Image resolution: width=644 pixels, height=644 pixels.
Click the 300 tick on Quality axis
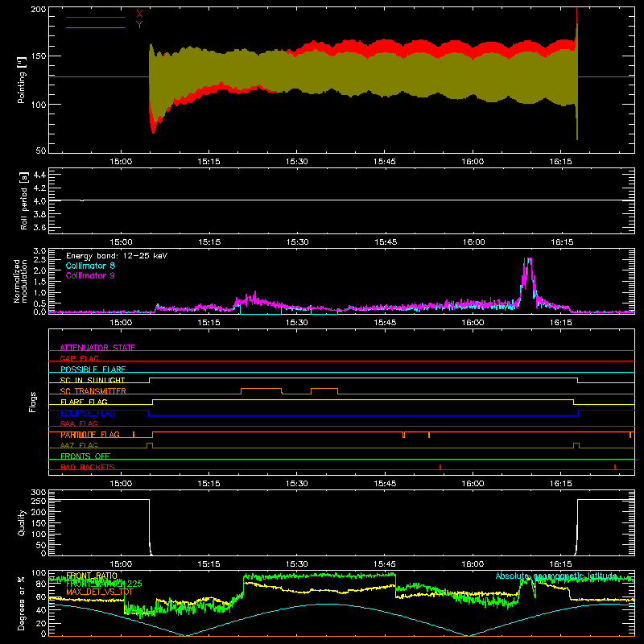(39, 493)
